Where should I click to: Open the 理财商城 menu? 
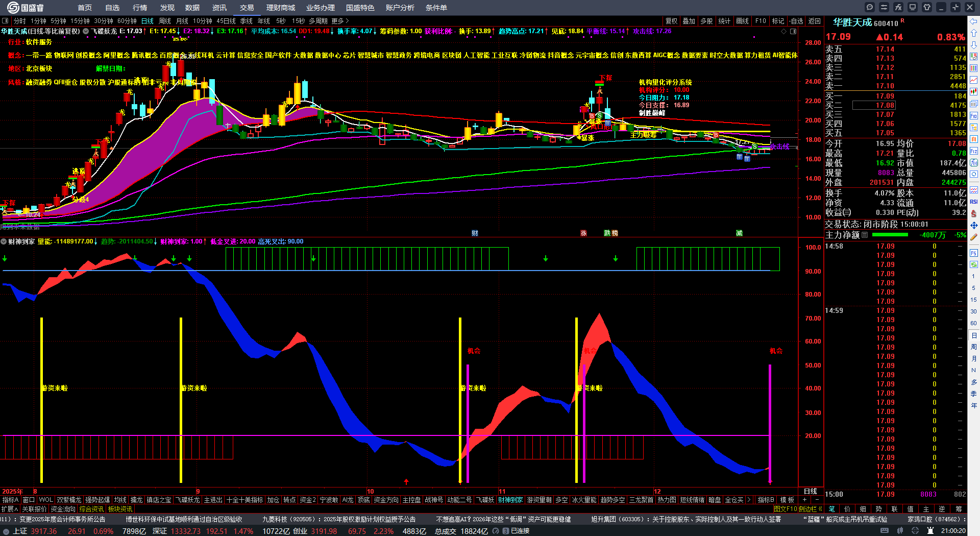point(281,8)
